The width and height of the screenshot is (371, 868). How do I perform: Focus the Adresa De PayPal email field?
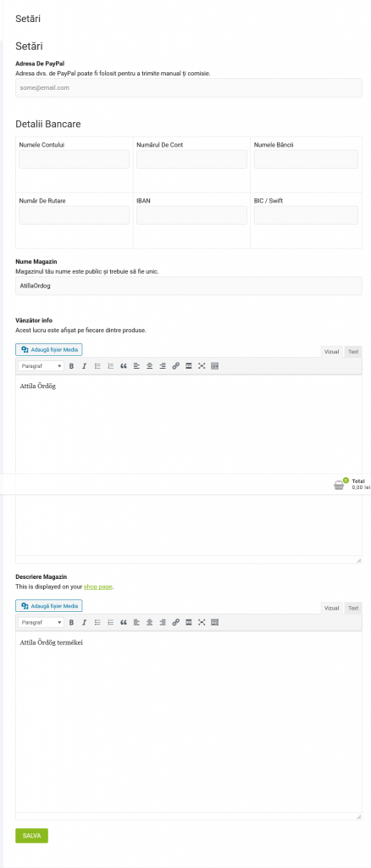[x=189, y=87]
